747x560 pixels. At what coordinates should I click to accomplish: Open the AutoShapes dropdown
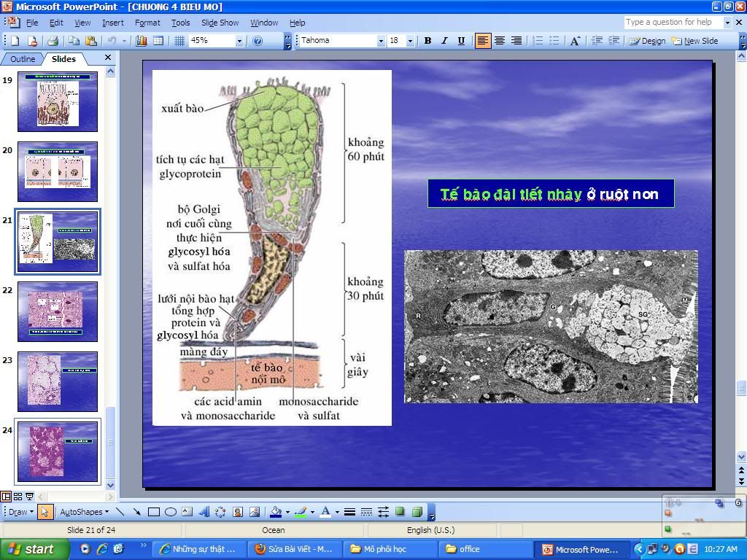[x=85, y=512]
